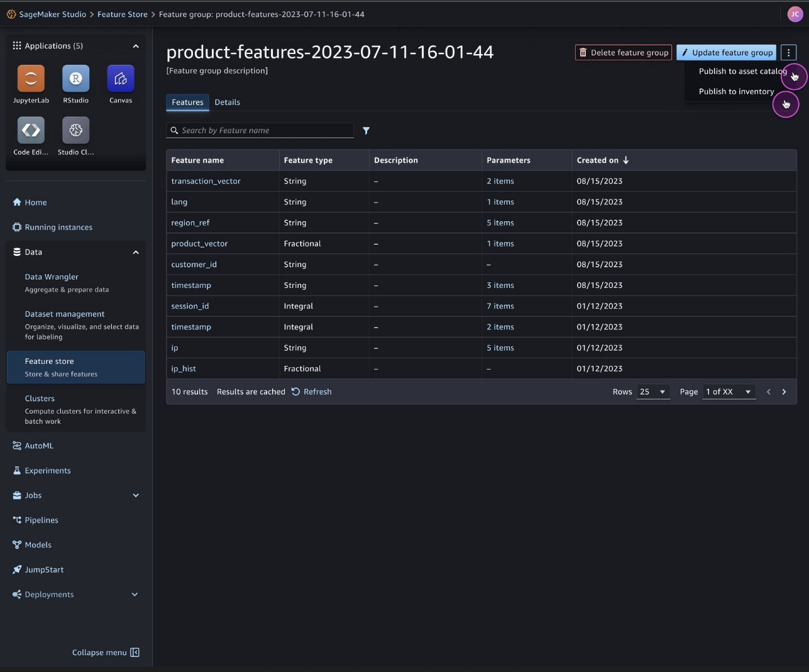Image resolution: width=809 pixels, height=672 pixels.
Task: Switch to the Details tab
Action: tap(227, 102)
